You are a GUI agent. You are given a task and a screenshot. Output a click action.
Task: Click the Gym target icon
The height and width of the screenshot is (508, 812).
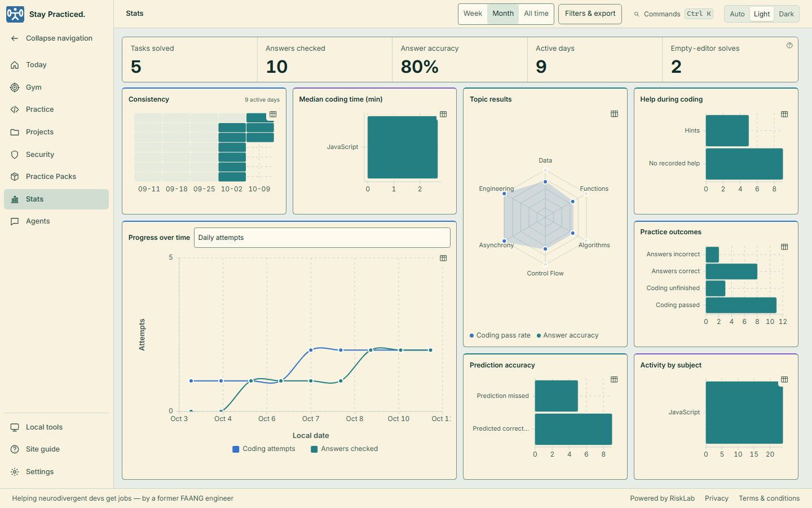tap(15, 87)
